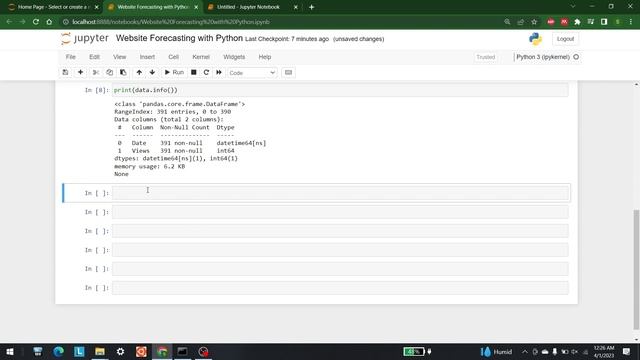Open the Help menu
This screenshot has width=640, height=360.
264,57
